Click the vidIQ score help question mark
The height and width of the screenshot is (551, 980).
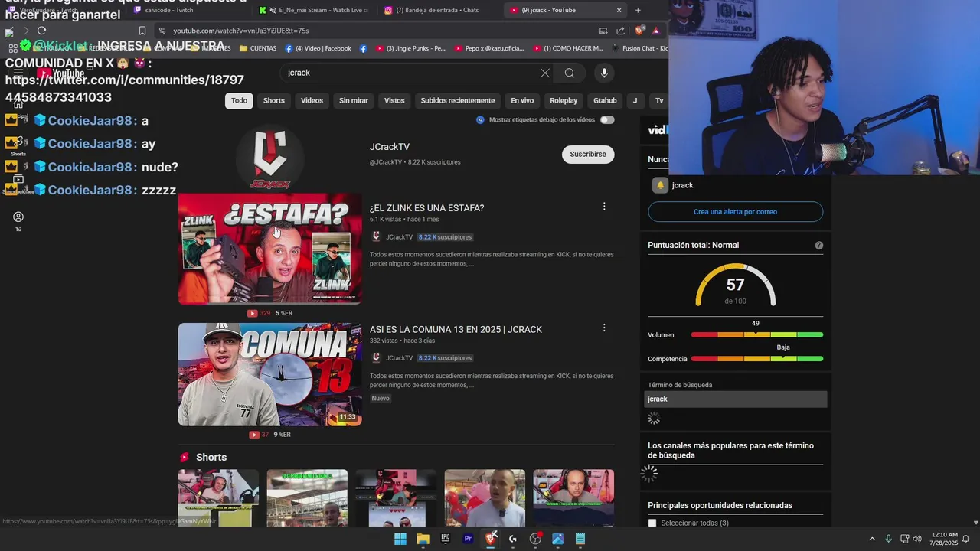(x=819, y=246)
